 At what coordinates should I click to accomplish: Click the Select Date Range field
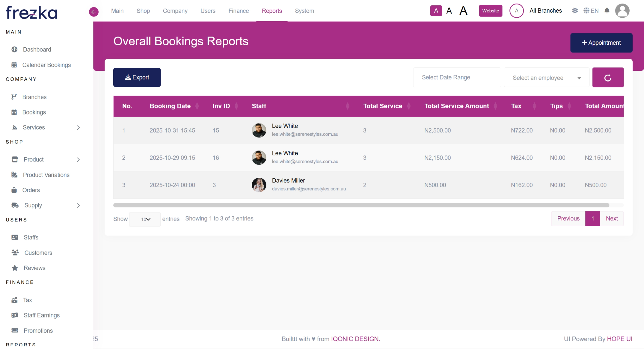click(x=457, y=78)
